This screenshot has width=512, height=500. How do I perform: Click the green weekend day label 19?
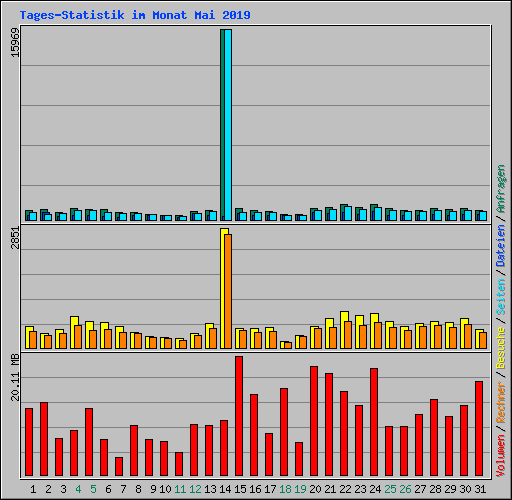tap(300, 489)
